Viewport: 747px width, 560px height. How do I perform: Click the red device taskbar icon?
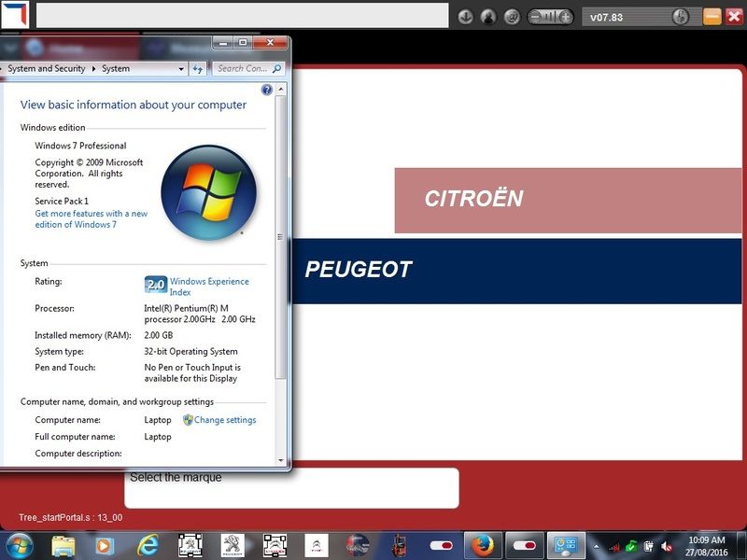point(400,546)
